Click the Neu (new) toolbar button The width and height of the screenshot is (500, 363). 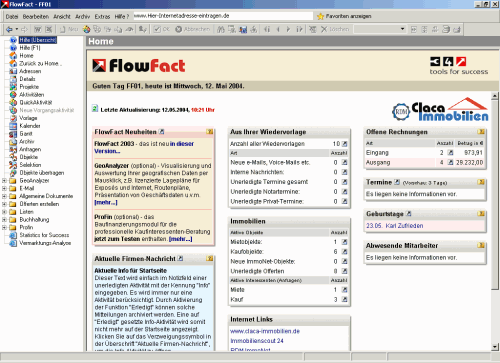coord(69,29)
